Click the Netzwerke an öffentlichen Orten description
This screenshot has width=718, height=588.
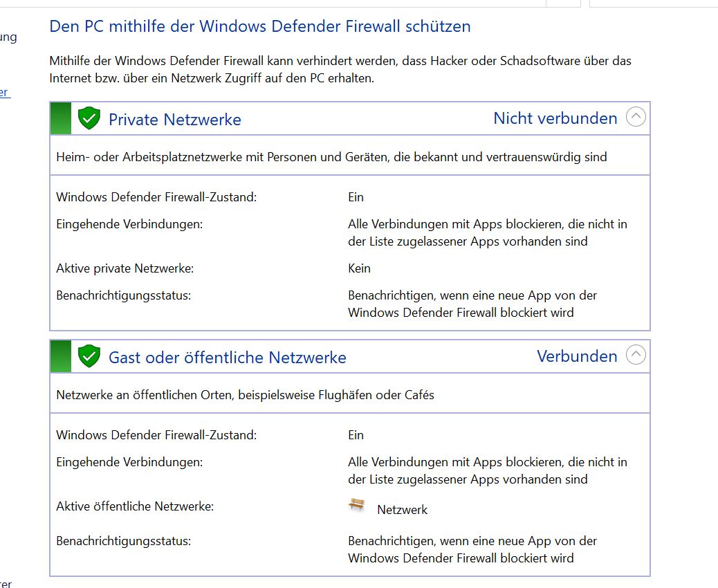[x=245, y=395]
